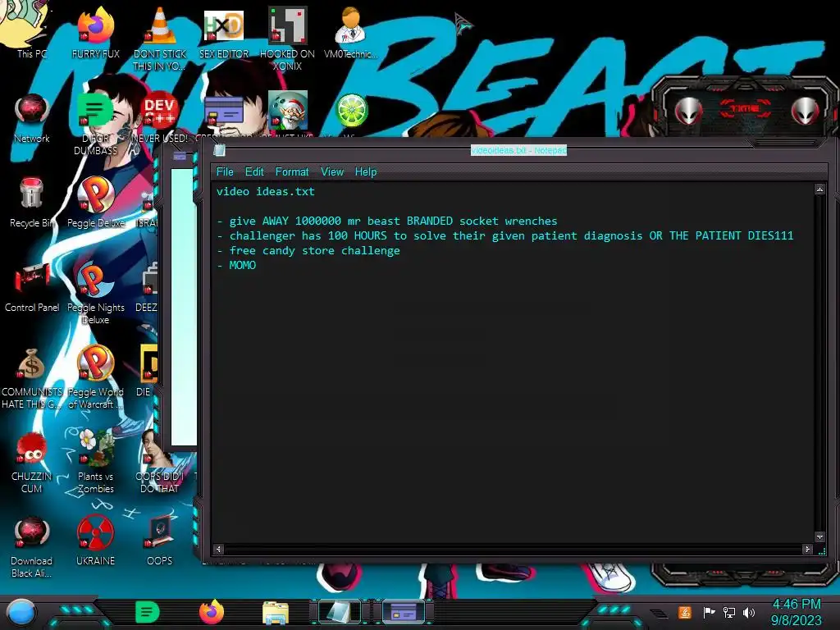Select the Peggle Nights Deluxe icon
The width and height of the screenshot is (840, 630).
click(x=95, y=293)
